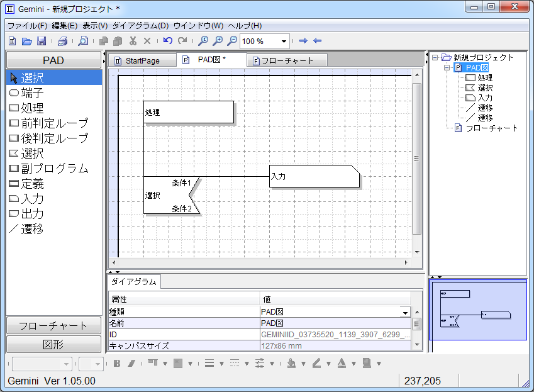Open the 編集(E) menu

[64, 26]
